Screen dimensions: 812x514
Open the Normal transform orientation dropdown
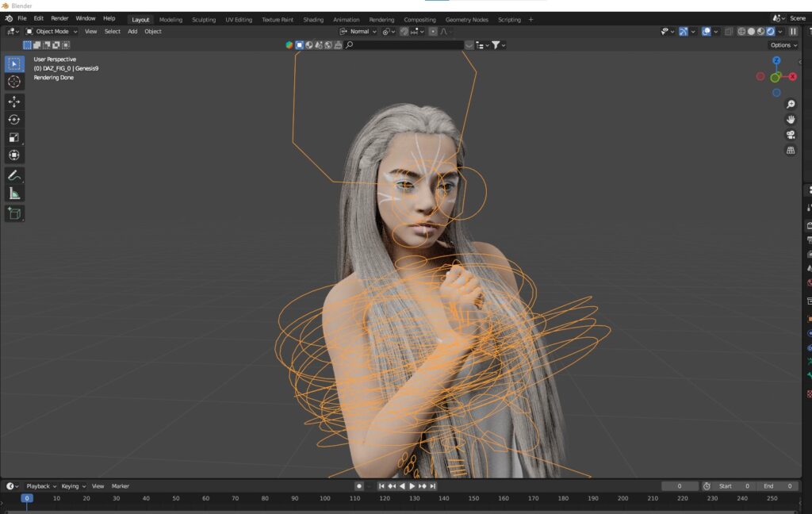pos(358,32)
